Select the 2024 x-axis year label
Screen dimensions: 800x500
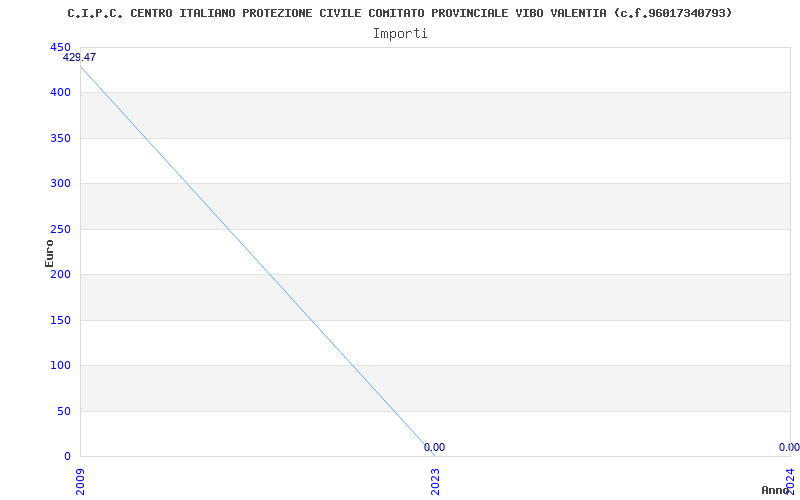click(x=790, y=480)
